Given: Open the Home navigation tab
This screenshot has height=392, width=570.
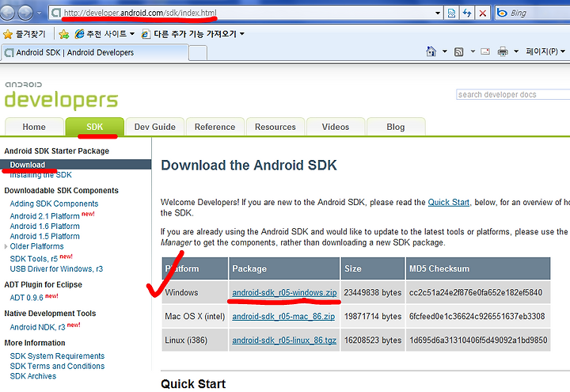Looking at the screenshot, I should [x=34, y=127].
